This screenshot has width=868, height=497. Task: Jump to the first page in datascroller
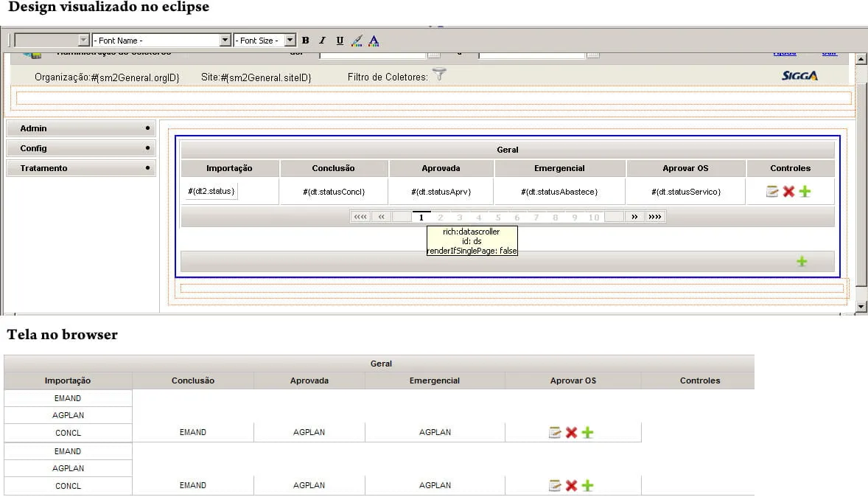(x=360, y=217)
